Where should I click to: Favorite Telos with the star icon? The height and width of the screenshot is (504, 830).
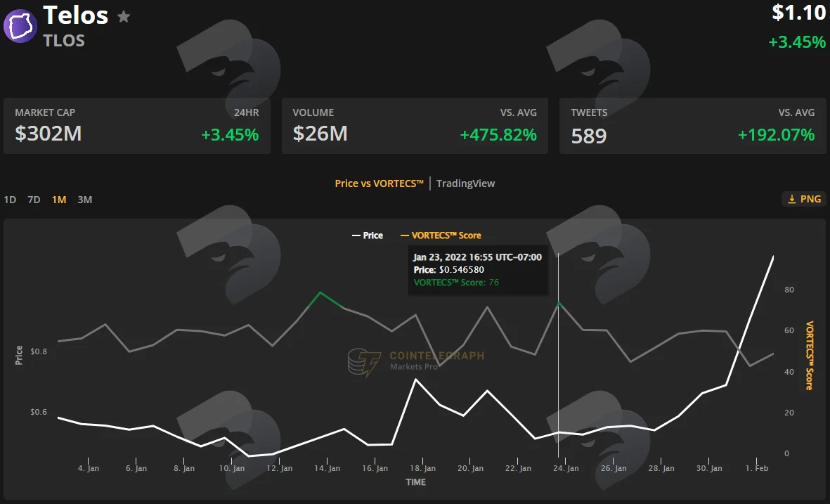(124, 16)
